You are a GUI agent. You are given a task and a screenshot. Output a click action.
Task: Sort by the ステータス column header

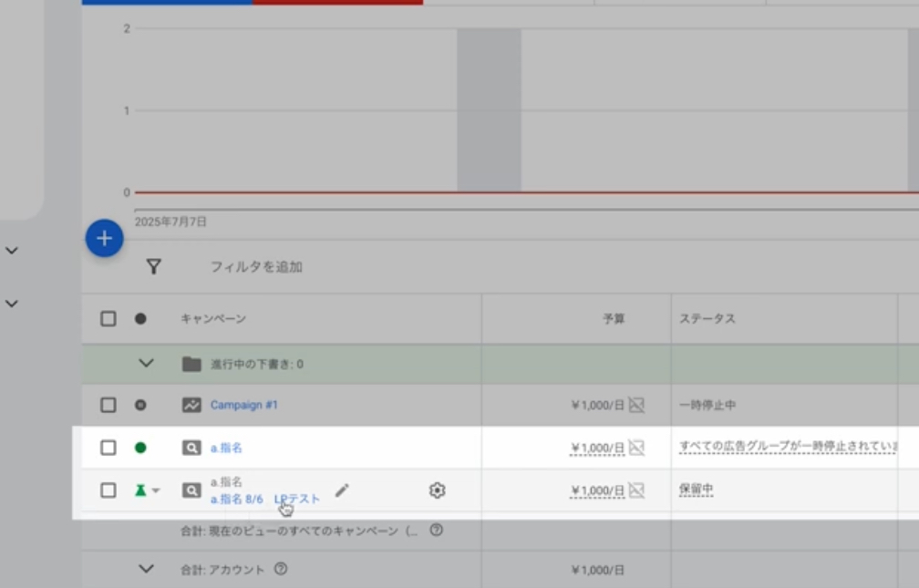(707, 319)
